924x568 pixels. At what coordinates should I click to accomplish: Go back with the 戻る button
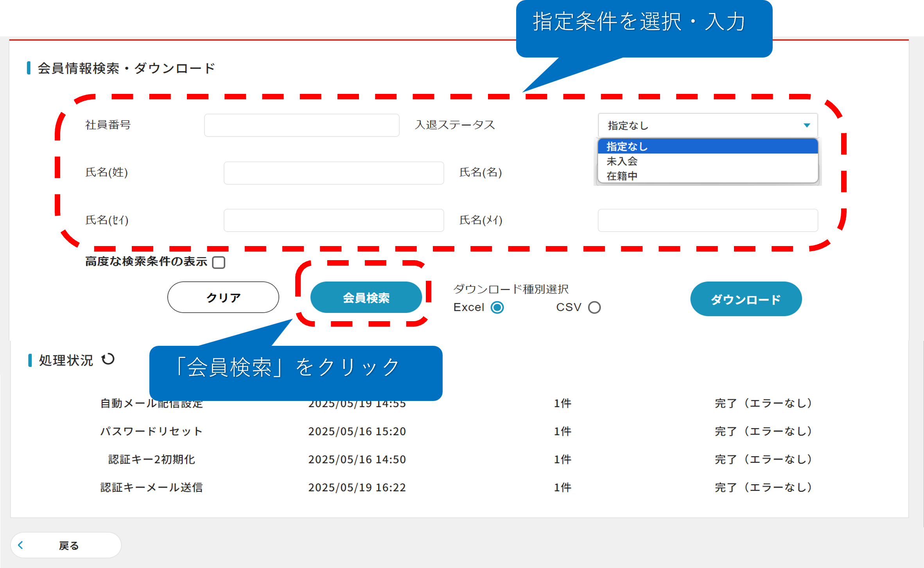click(x=66, y=545)
